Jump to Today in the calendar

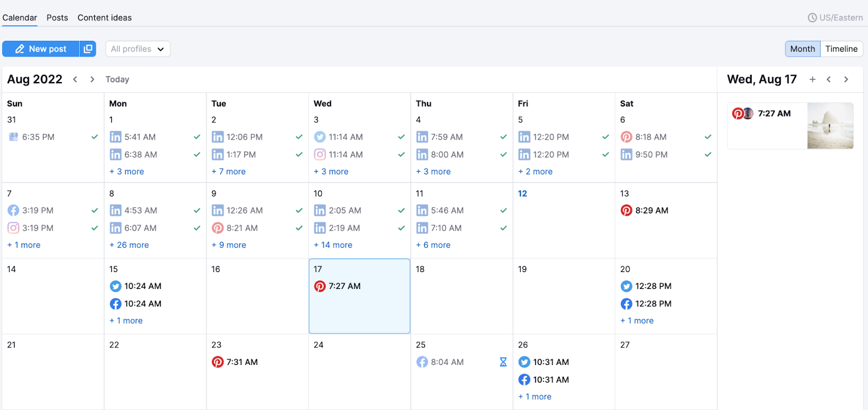[117, 79]
